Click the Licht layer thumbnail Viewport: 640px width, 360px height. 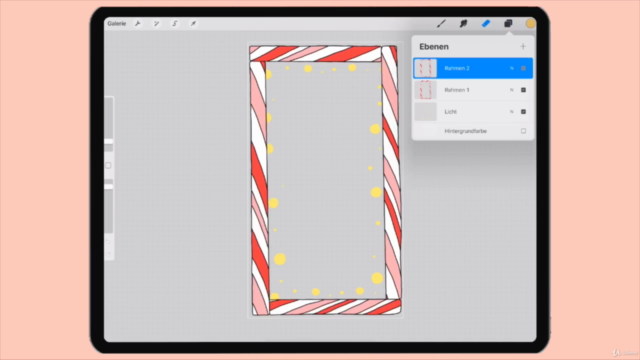tap(425, 111)
